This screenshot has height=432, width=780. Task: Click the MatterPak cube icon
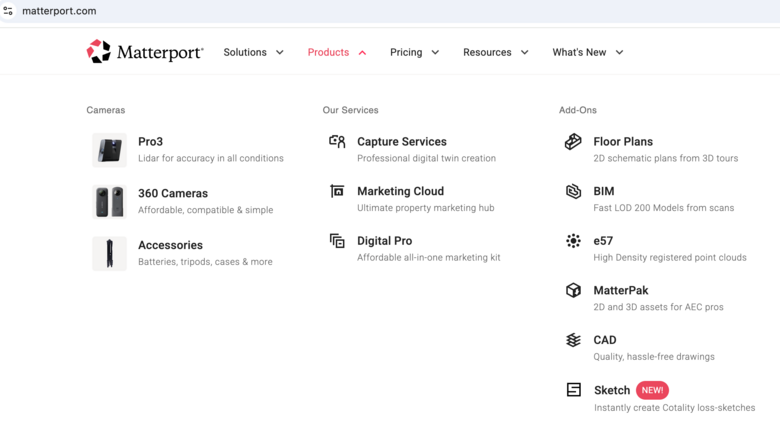coord(573,290)
